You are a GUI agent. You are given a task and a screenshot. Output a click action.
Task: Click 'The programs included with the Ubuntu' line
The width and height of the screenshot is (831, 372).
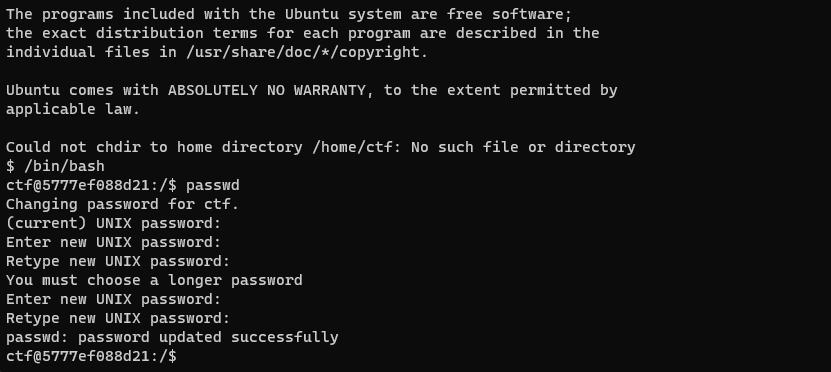[289, 14]
